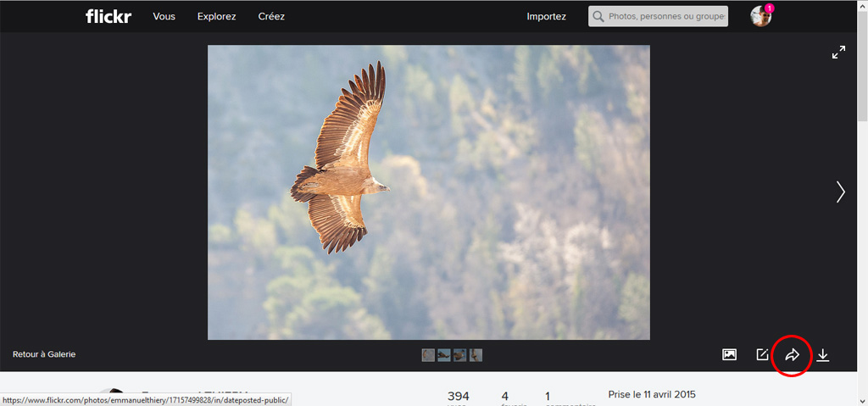Screen dimensions: 868x406
Task: Click the share arrow icon
Action: tap(793, 355)
